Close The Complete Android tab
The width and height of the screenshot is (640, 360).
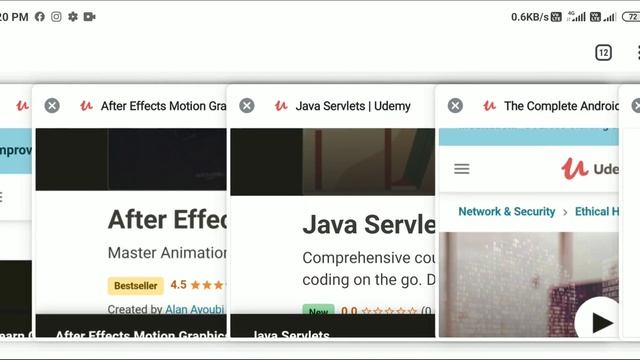(x=455, y=106)
